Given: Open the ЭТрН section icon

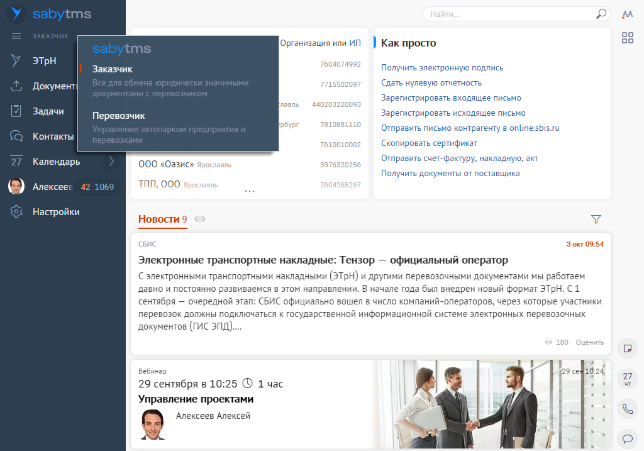Looking at the screenshot, I should pos(16,60).
